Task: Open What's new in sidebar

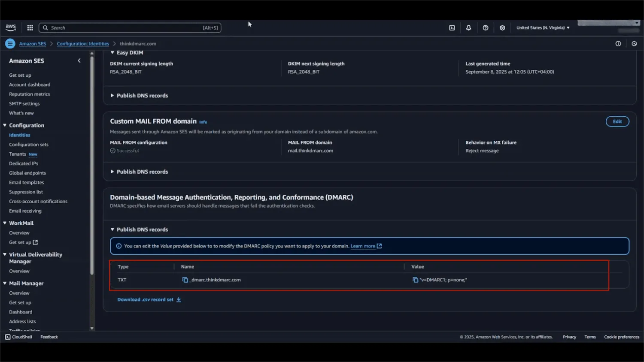Action: point(21,113)
